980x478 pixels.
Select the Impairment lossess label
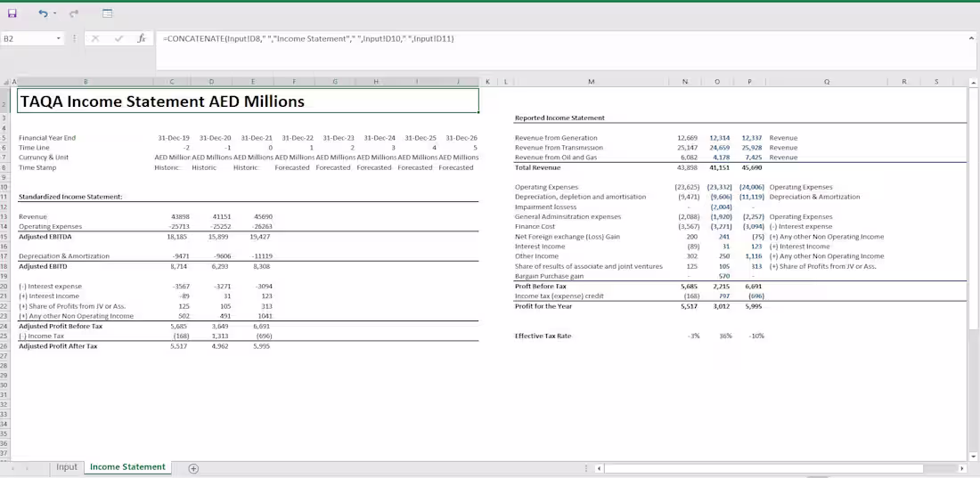pyautogui.click(x=545, y=207)
